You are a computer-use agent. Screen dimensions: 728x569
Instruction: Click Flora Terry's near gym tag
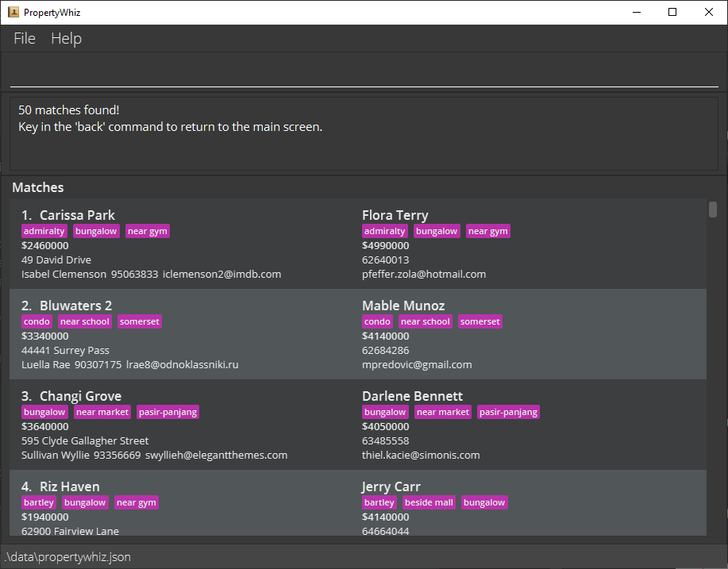(488, 231)
